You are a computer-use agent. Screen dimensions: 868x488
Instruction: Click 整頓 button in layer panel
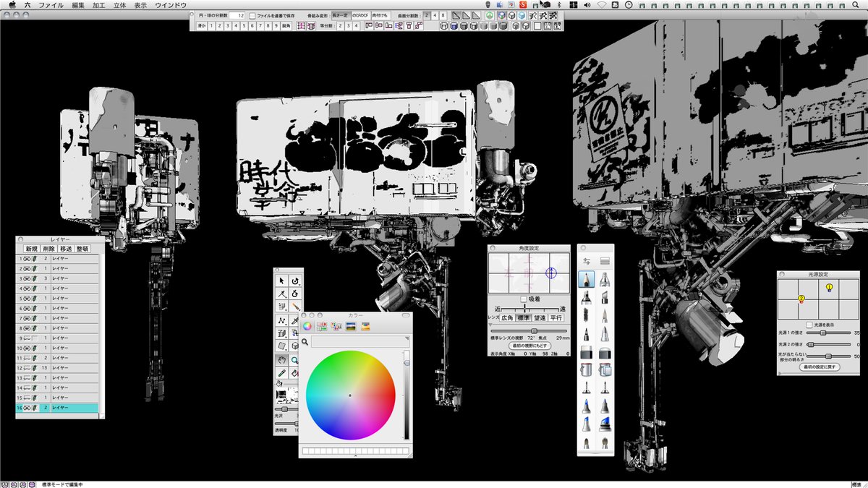click(x=82, y=249)
